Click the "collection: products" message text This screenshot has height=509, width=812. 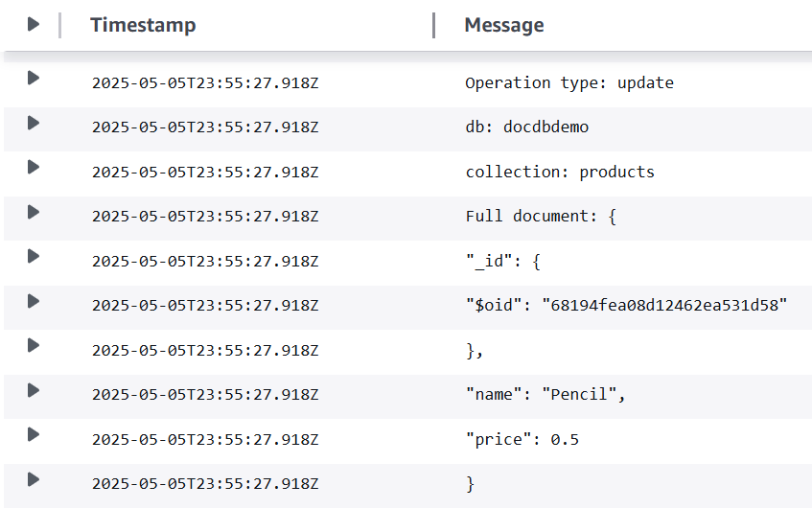click(x=560, y=173)
